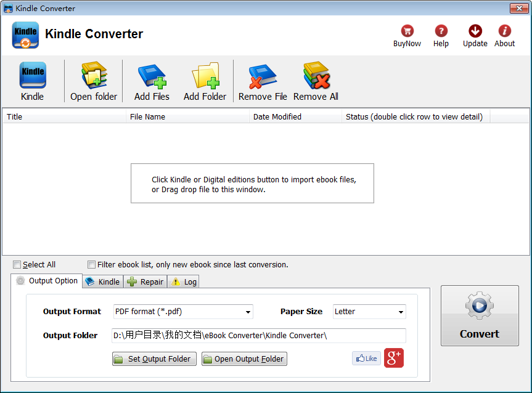Open the Help question mark icon
Viewport: 532px width, 393px height.
(x=441, y=31)
